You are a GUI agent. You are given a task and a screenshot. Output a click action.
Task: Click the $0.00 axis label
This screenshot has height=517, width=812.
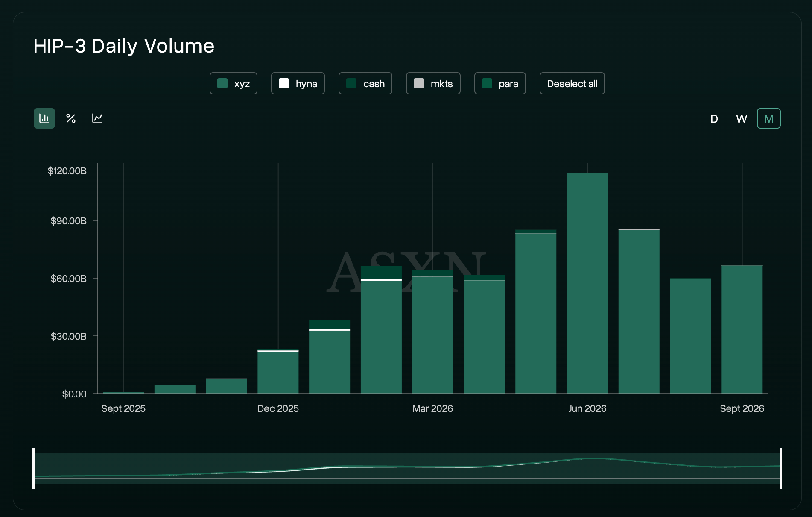74,394
